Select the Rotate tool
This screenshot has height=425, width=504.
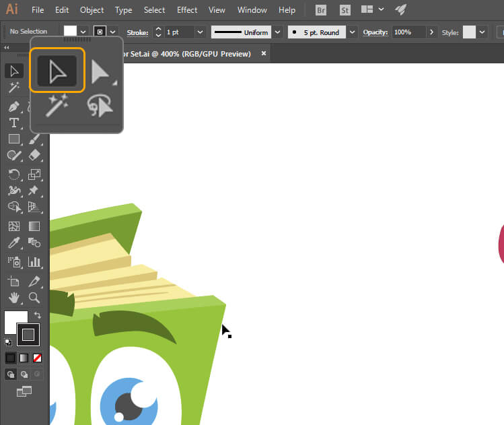click(x=14, y=174)
